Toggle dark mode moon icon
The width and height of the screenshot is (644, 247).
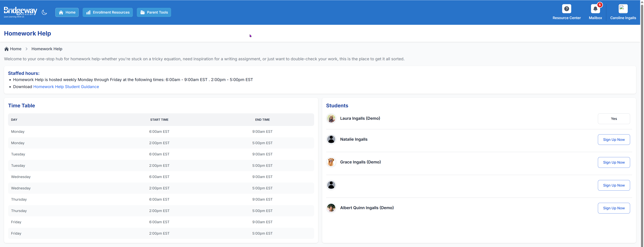coord(44,12)
